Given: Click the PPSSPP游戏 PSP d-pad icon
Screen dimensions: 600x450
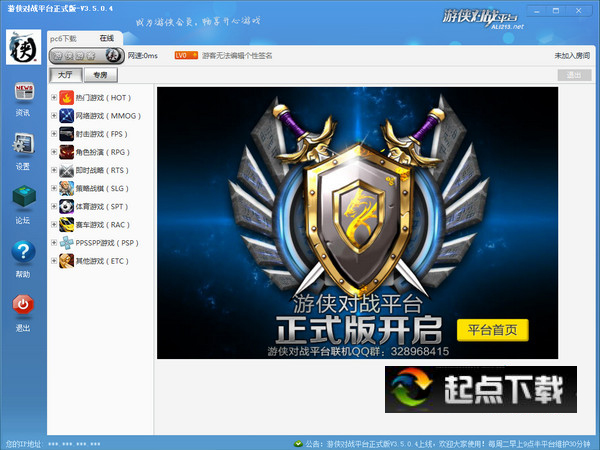Looking at the screenshot, I should click(67, 243).
